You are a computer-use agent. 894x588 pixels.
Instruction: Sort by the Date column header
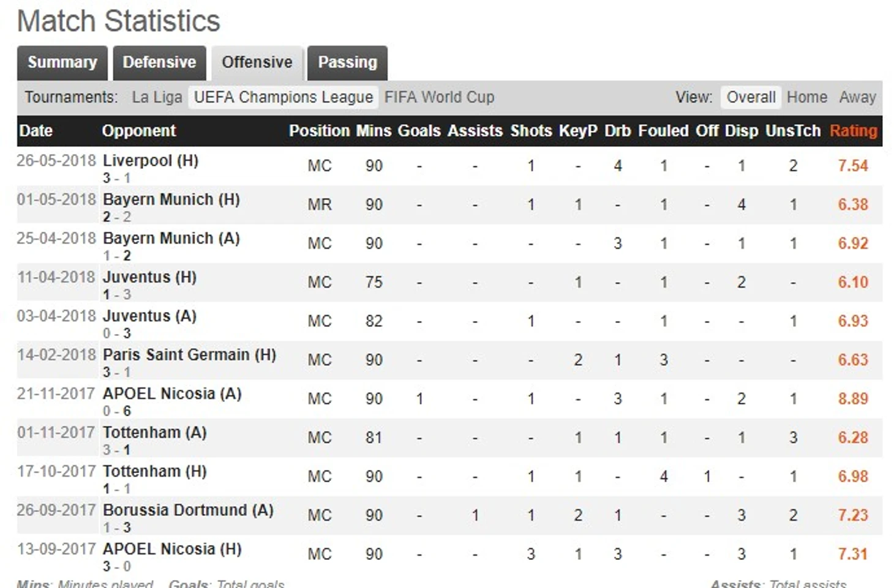pos(36,131)
